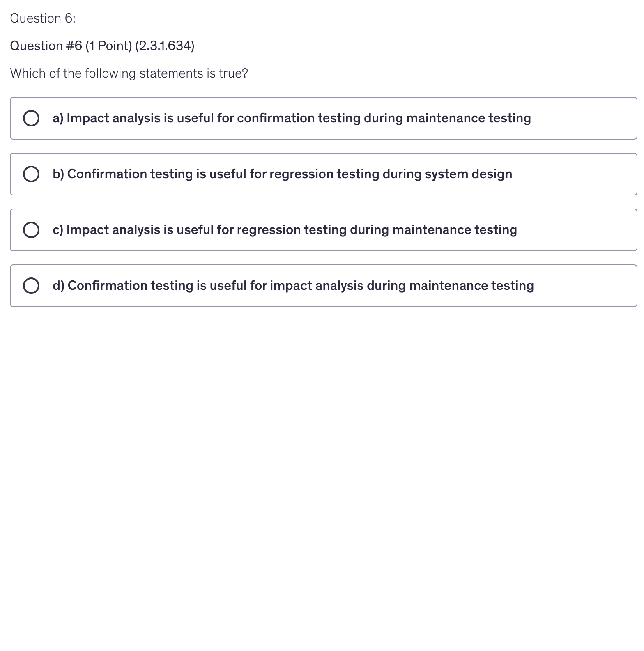This screenshot has height=651, width=644.
Task: Click empty right side of option b card
Action: [x=583, y=174]
